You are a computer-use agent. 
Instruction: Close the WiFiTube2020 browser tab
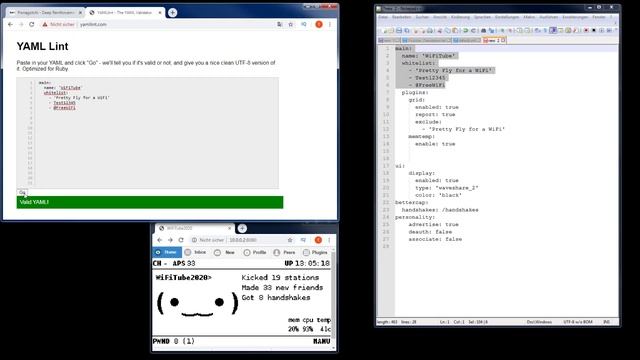point(230,228)
